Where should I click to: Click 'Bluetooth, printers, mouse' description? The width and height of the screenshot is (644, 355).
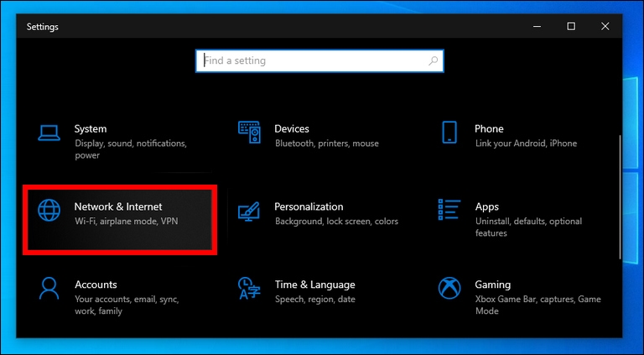click(327, 144)
